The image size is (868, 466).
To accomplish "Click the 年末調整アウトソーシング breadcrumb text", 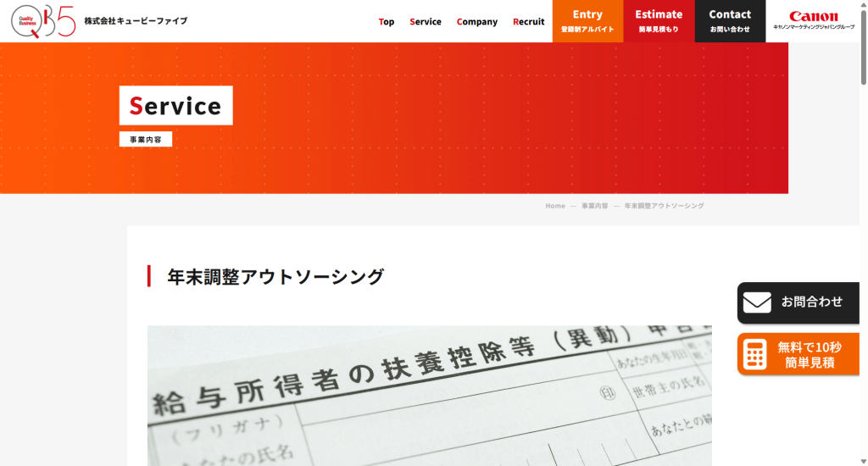I will point(665,206).
